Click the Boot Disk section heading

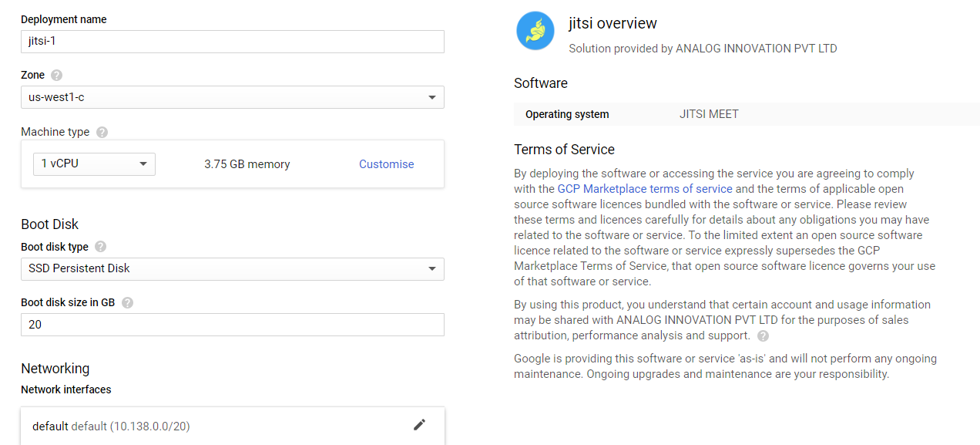[50, 224]
